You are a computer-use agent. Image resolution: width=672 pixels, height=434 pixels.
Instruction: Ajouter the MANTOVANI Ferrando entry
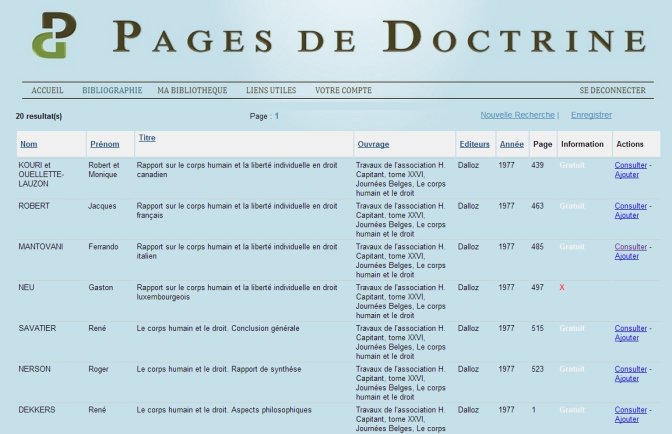click(x=627, y=256)
